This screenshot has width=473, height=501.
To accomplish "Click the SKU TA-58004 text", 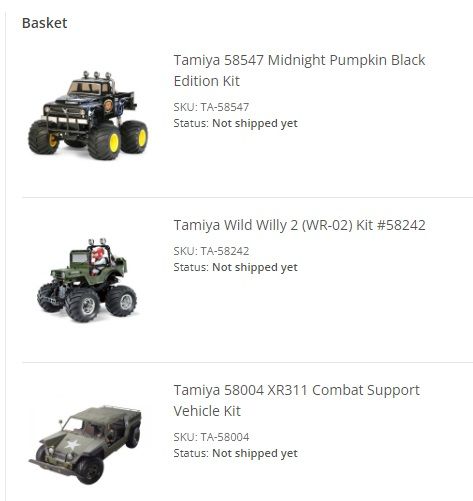I will coord(211,437).
